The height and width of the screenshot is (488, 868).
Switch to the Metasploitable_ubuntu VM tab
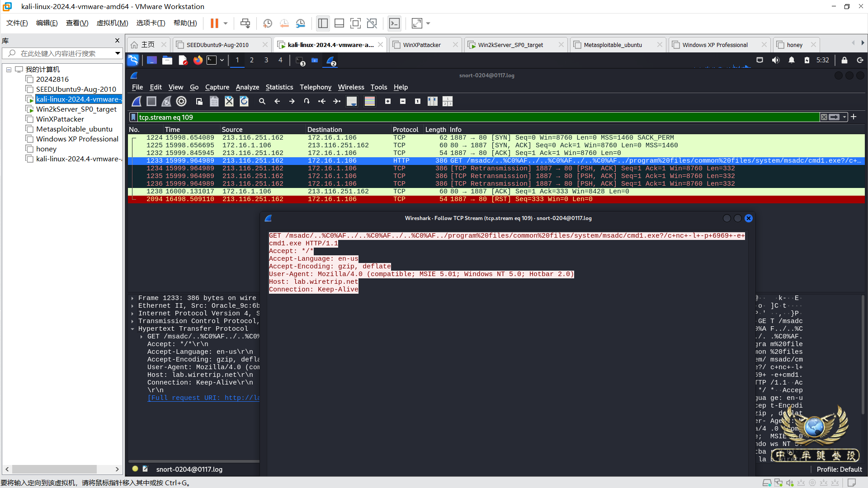point(613,45)
